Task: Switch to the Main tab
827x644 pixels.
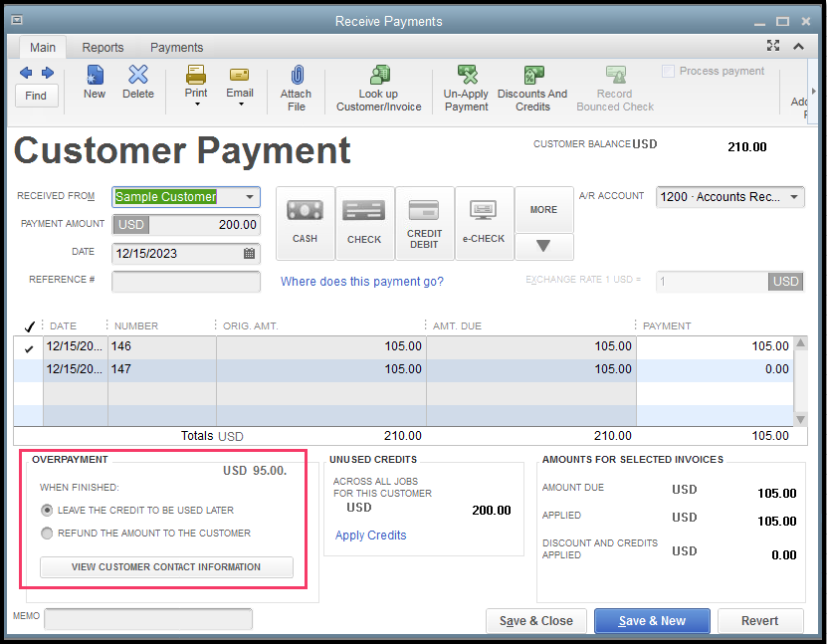Action: 43,48
